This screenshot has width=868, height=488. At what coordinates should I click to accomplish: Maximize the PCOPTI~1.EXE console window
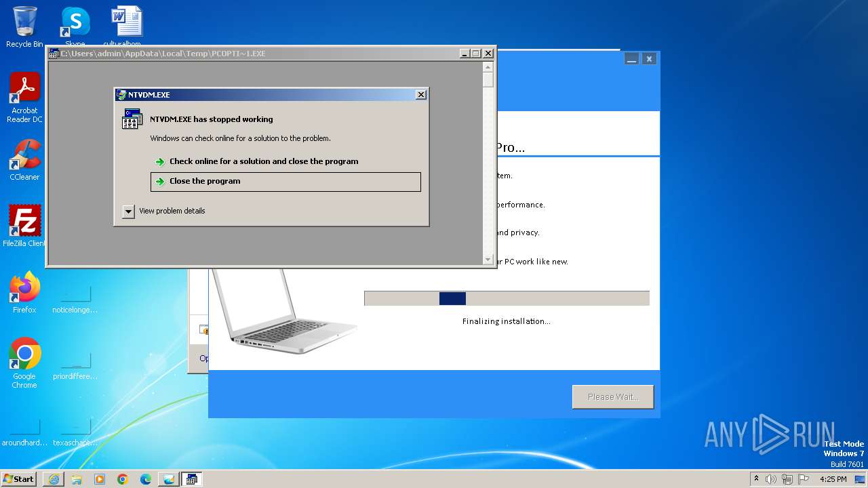[476, 54]
